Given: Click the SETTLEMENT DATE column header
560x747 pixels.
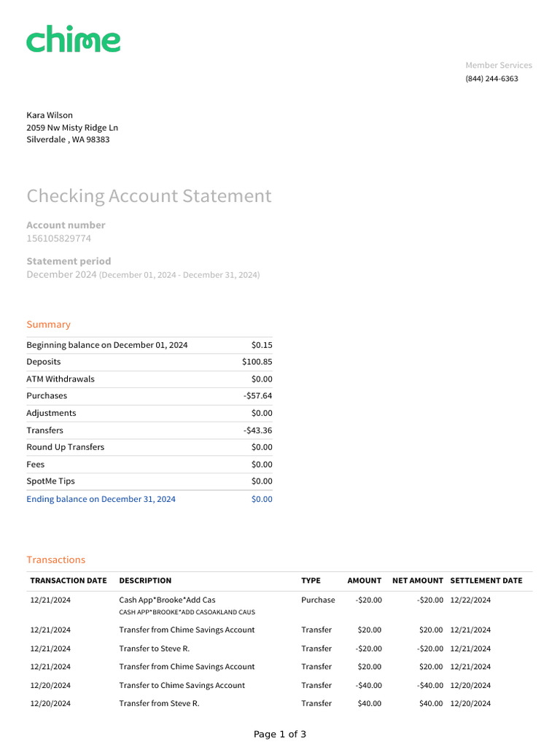Looking at the screenshot, I should pyautogui.click(x=486, y=581).
